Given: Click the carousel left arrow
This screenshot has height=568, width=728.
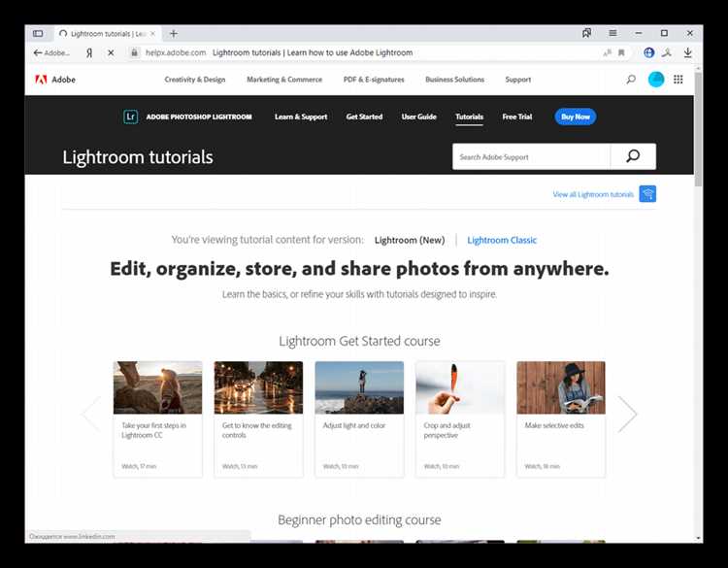Looking at the screenshot, I should [x=92, y=414].
